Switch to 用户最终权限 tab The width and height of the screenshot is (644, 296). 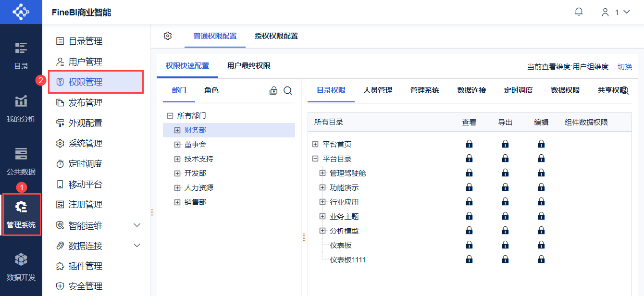248,66
